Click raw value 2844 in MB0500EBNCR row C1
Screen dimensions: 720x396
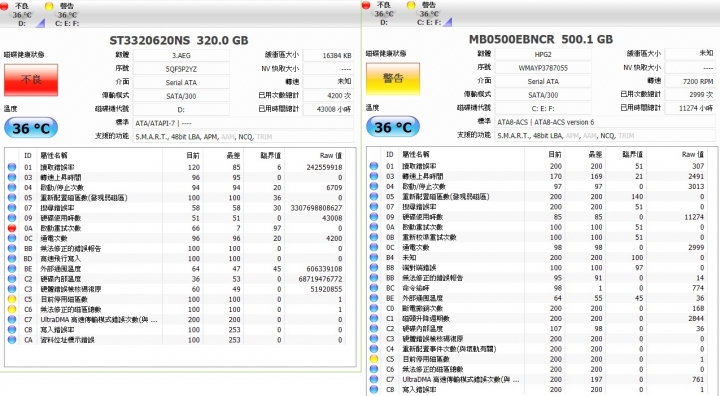(696, 318)
